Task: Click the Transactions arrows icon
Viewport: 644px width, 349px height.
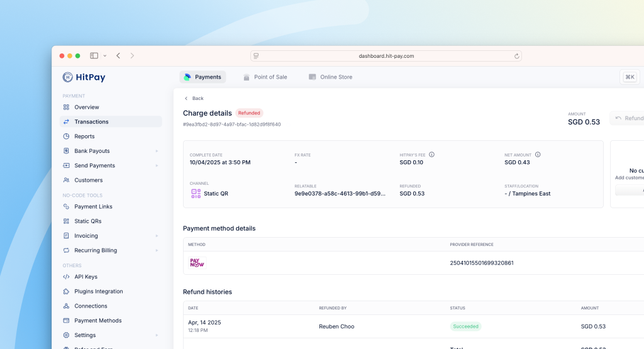Action: (66, 121)
